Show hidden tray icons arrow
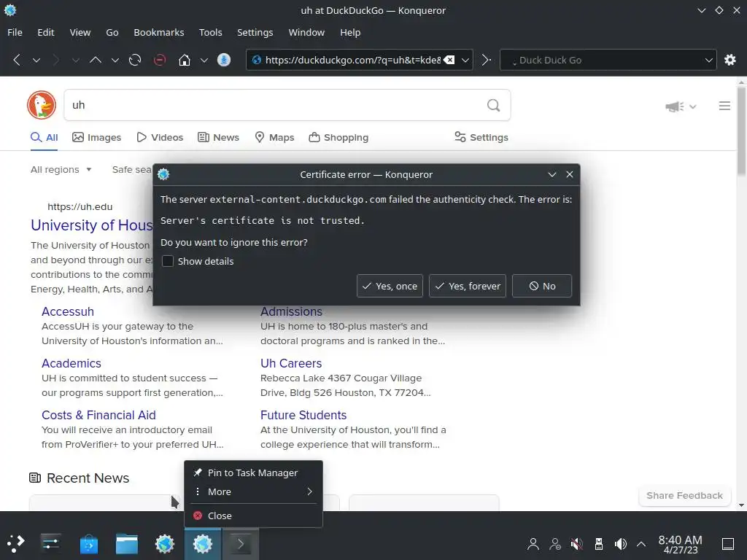This screenshot has width=747, height=560. pyautogui.click(x=641, y=544)
